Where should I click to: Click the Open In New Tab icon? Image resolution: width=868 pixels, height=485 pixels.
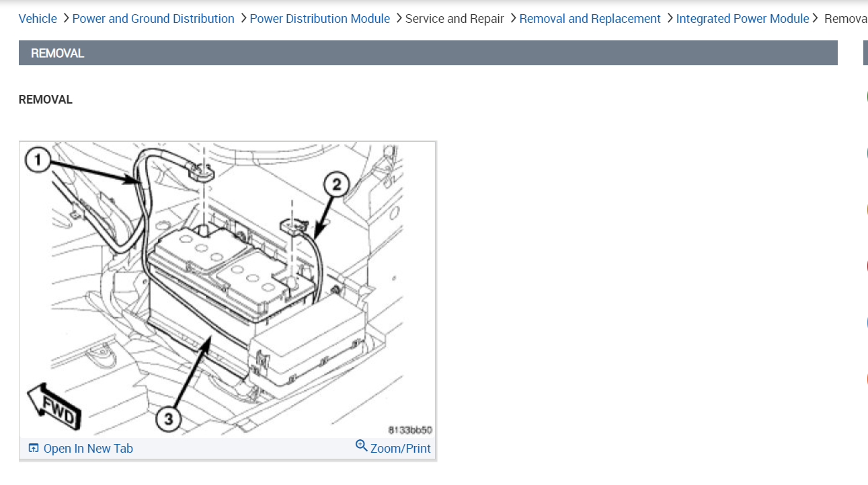34,448
